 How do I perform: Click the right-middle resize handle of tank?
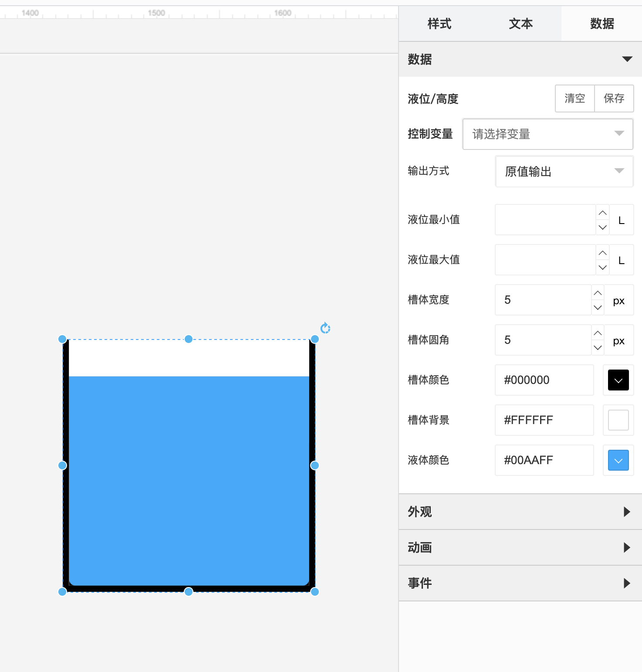coord(314,465)
